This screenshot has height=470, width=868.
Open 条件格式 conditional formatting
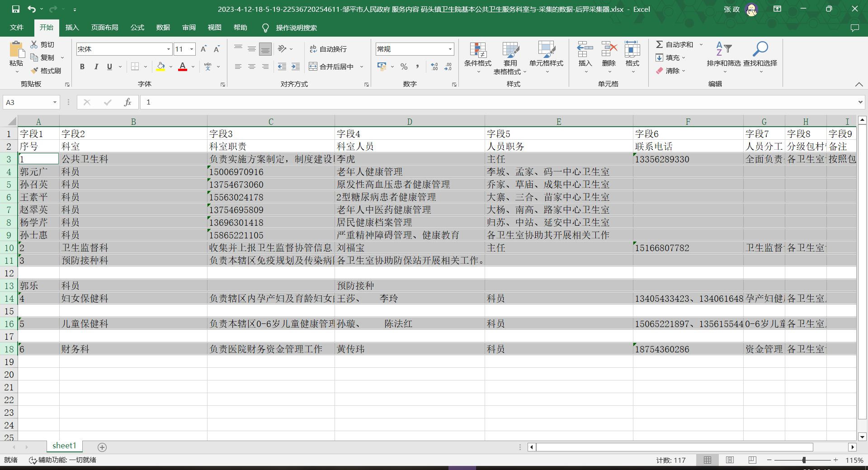[x=478, y=58]
